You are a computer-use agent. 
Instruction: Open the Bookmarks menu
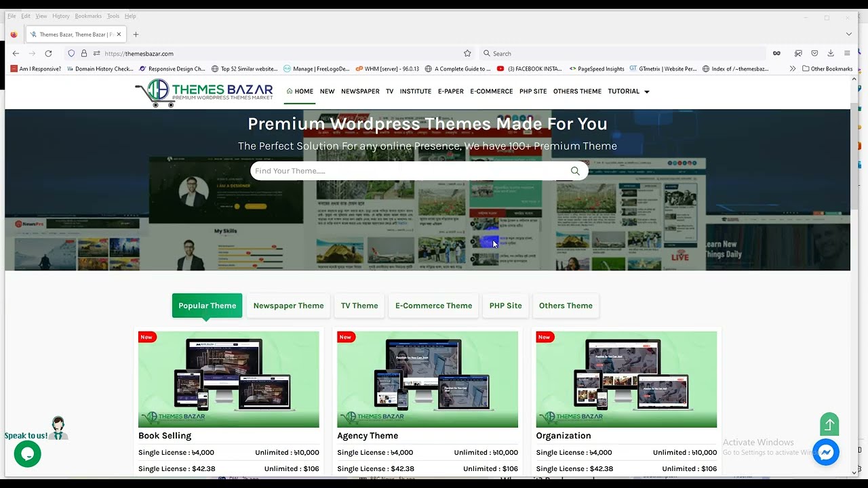(88, 16)
